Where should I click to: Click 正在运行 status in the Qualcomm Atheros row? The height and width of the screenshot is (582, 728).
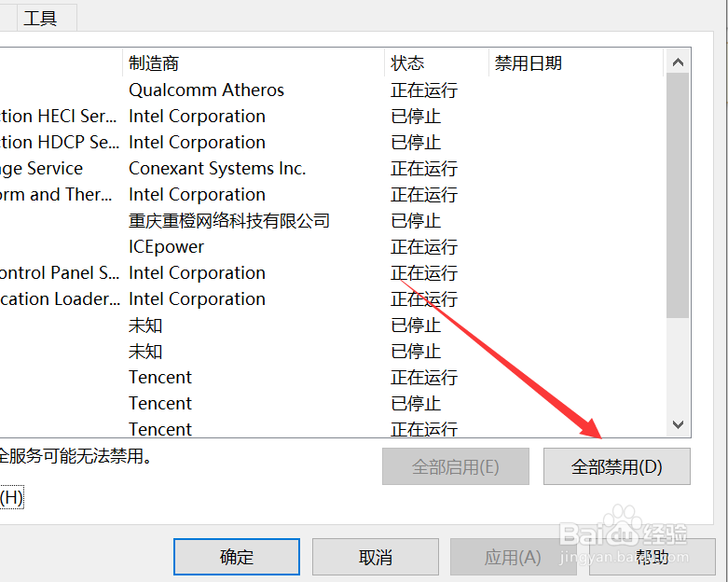424,90
